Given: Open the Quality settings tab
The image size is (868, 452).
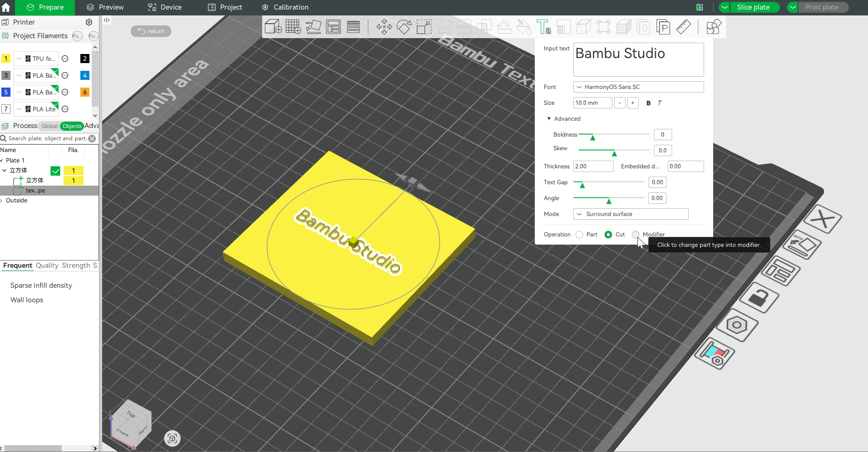Looking at the screenshot, I should (47, 265).
